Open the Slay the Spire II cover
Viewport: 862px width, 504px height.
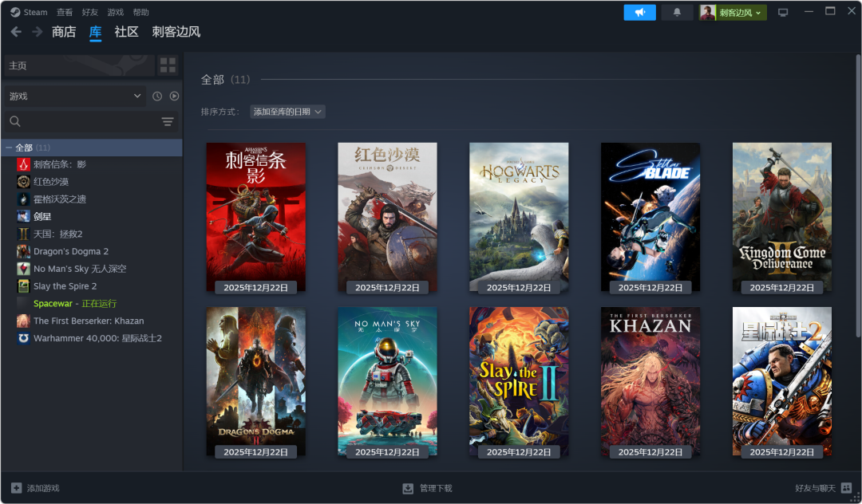click(519, 381)
